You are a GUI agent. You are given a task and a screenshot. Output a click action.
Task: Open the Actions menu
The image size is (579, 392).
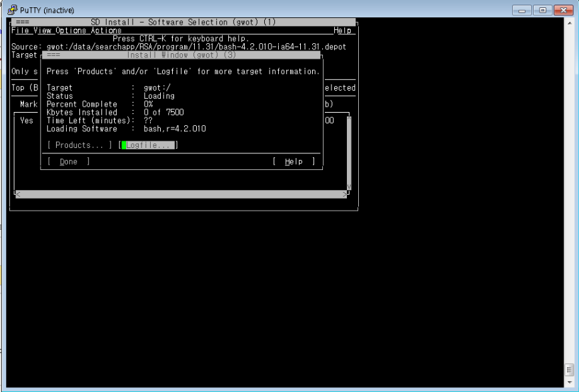106,31
